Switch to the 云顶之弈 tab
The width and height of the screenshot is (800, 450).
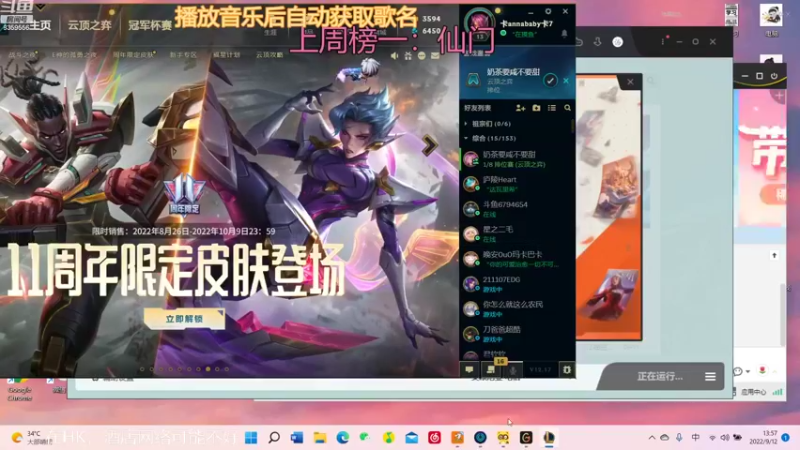pos(89,26)
